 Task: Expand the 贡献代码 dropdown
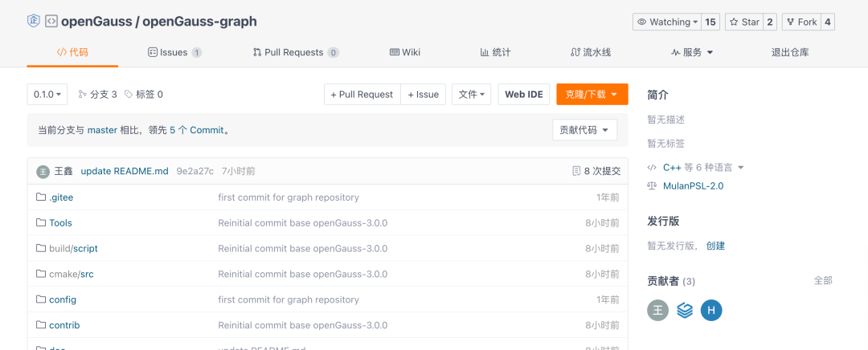click(x=584, y=131)
